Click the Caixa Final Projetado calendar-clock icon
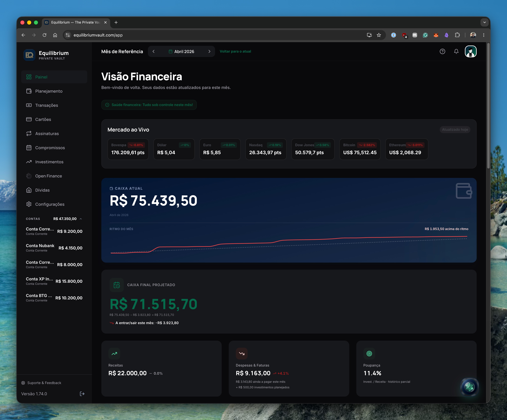The image size is (507, 420). coord(117,285)
